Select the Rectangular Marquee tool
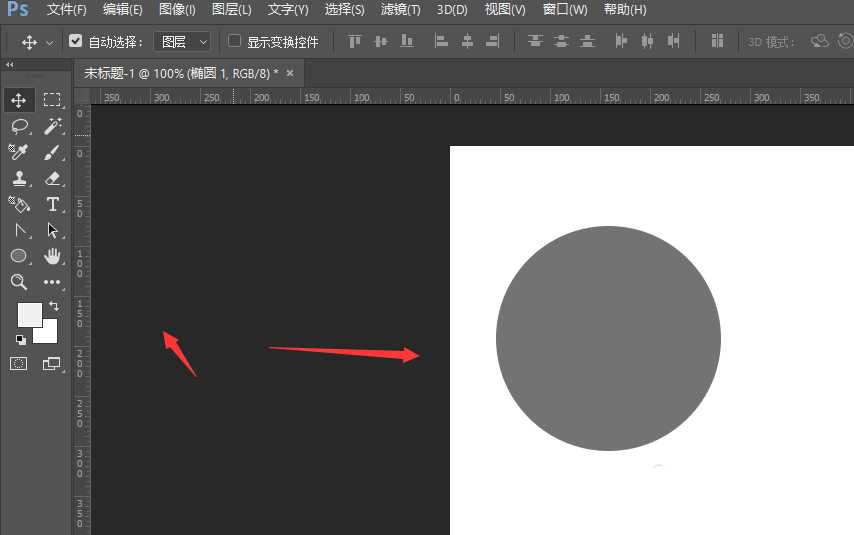854x535 pixels. [x=52, y=99]
